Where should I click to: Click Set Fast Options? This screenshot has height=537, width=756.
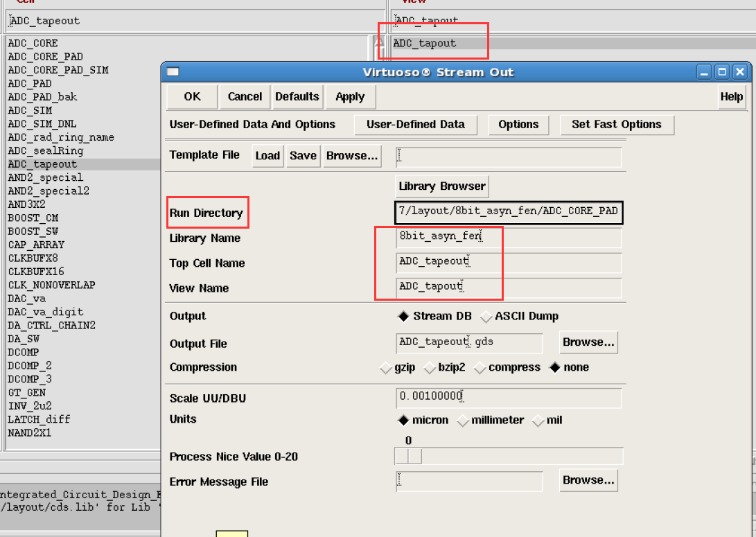[x=617, y=125]
